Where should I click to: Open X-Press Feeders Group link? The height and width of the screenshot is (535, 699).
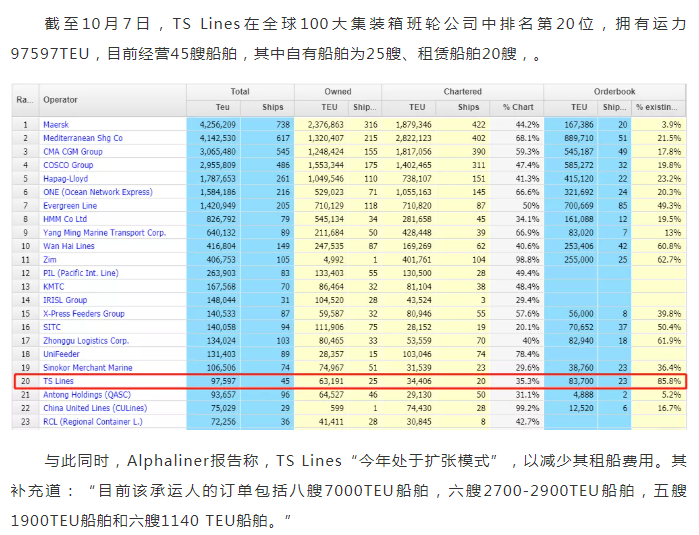pyautogui.click(x=84, y=313)
